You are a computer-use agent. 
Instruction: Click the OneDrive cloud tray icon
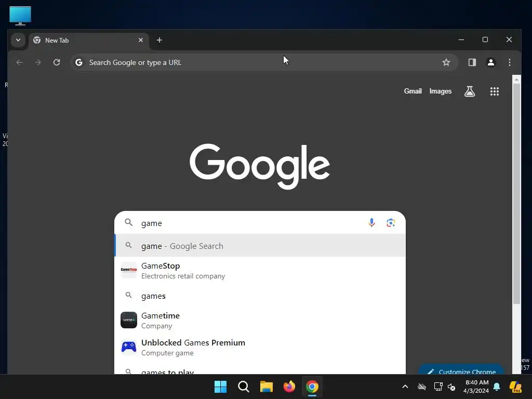[422, 387]
